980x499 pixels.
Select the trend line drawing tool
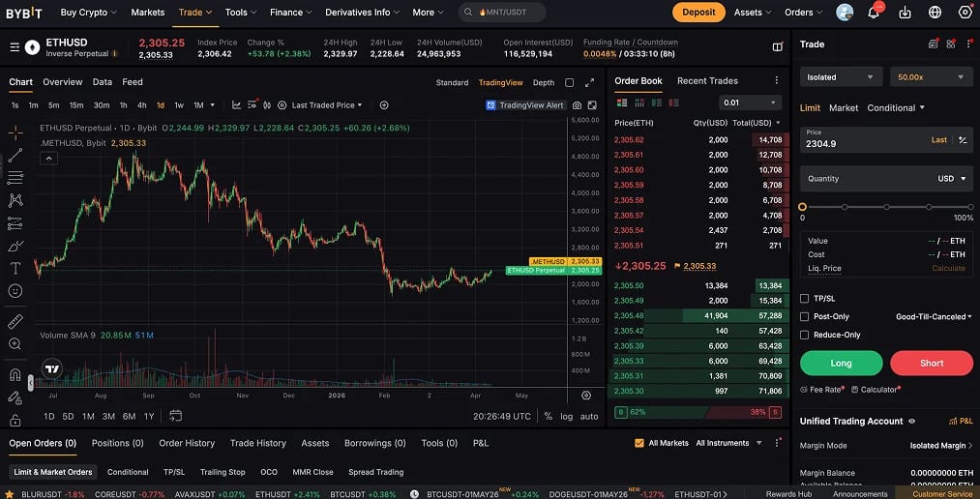(x=15, y=155)
